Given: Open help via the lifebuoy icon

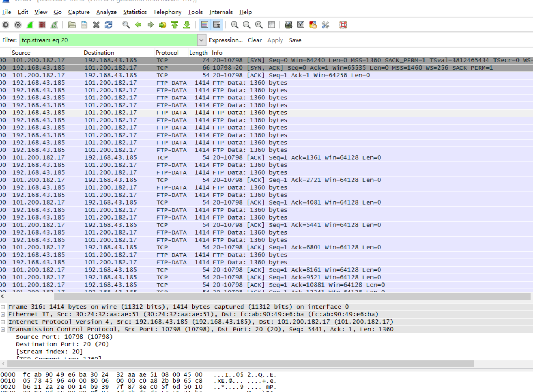Looking at the screenshot, I should click(x=343, y=25).
